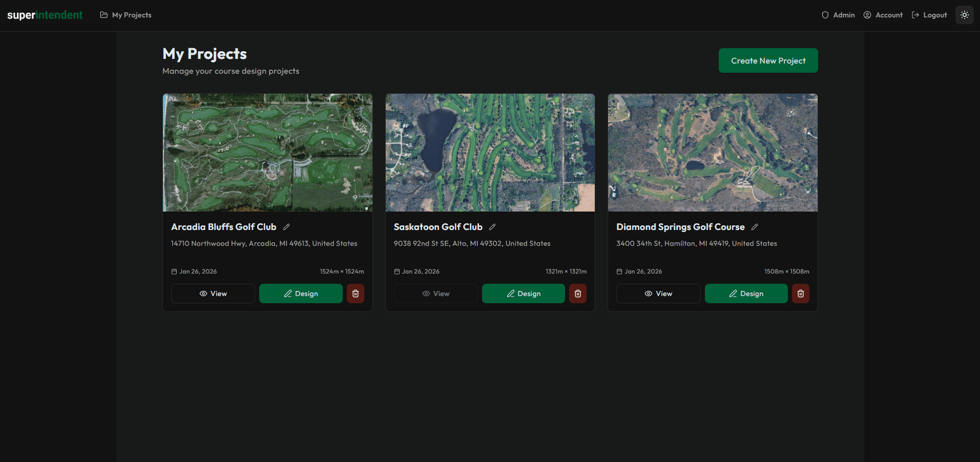This screenshot has width=980, height=462.
Task: Click the Create New Project button
Action: tap(767, 60)
